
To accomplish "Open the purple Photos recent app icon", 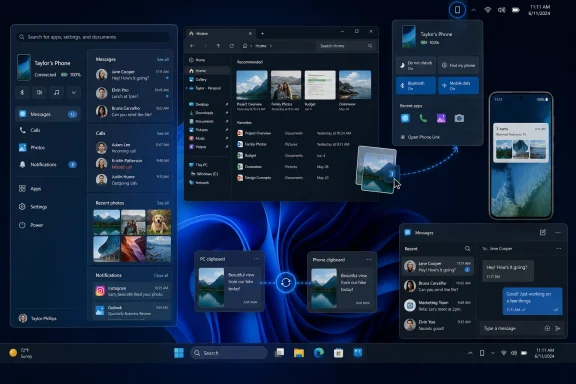I will point(441,118).
